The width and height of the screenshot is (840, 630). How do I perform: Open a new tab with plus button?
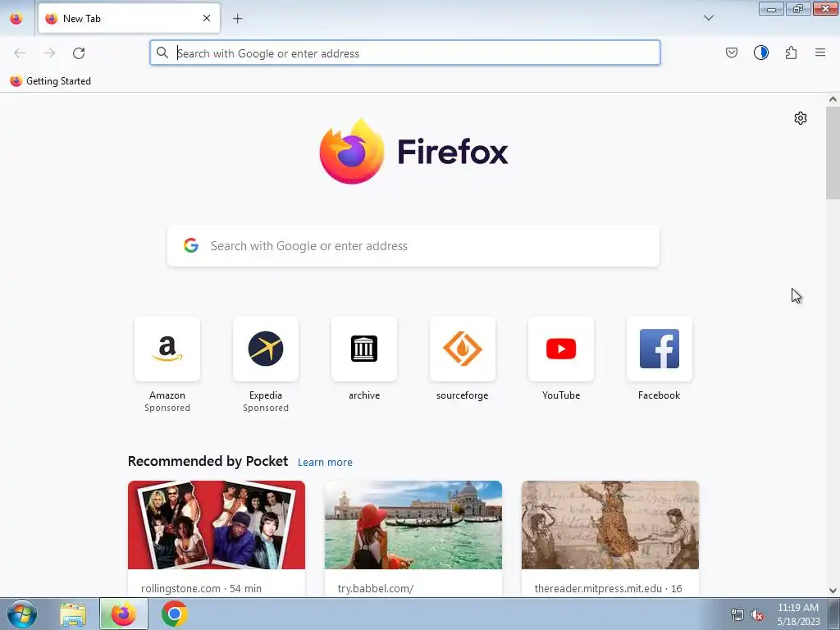[237, 19]
